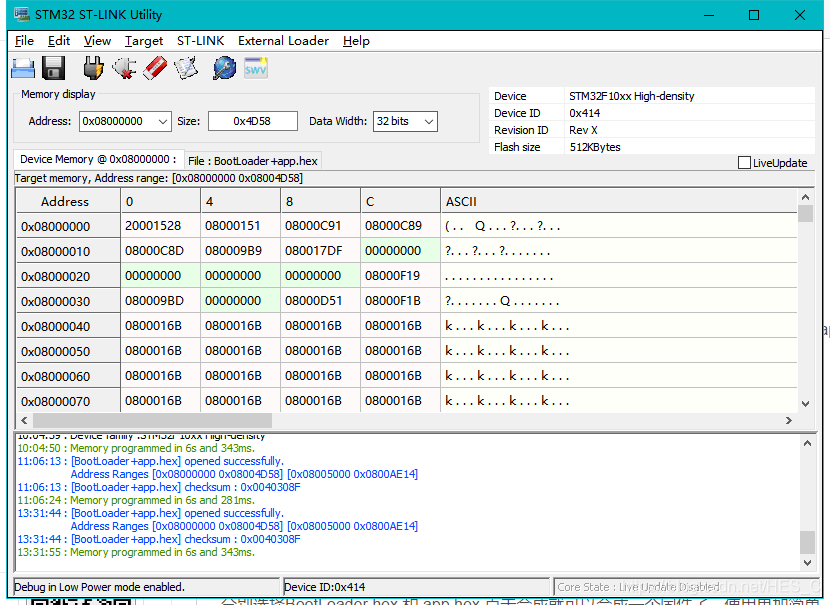830x605 pixels.
Task: Open the External Loader menu
Action: 283,41
